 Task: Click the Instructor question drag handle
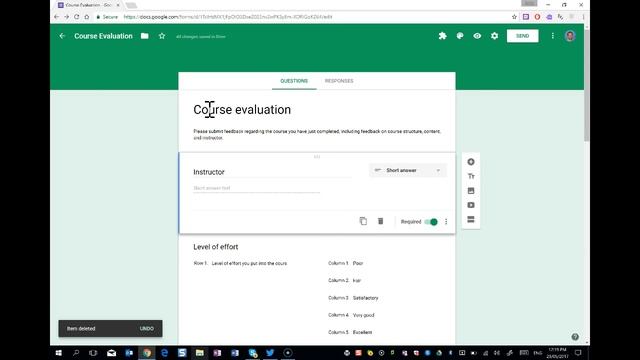pos(317,157)
